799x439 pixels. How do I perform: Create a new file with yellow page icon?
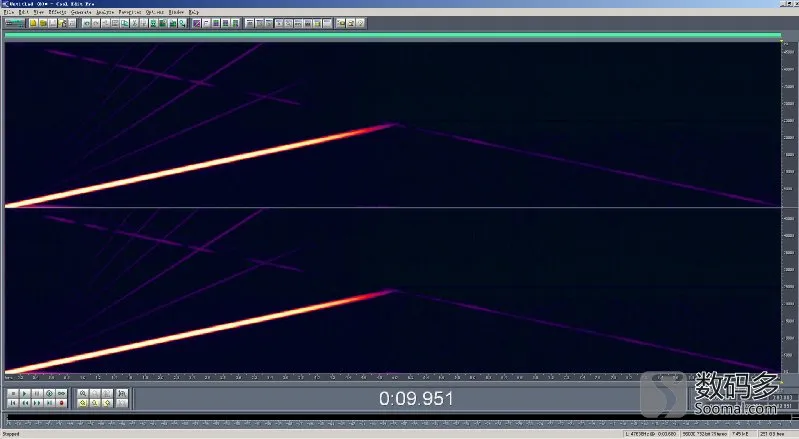(x=33, y=23)
